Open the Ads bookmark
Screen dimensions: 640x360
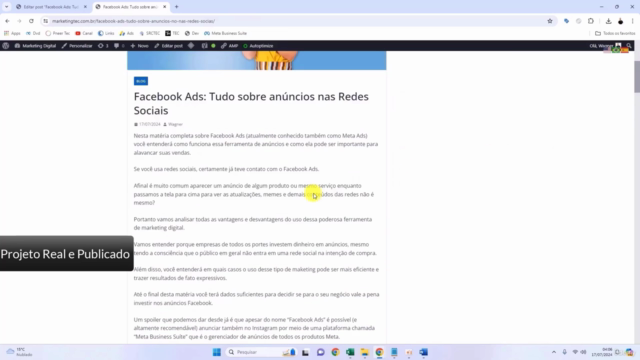coord(127,33)
